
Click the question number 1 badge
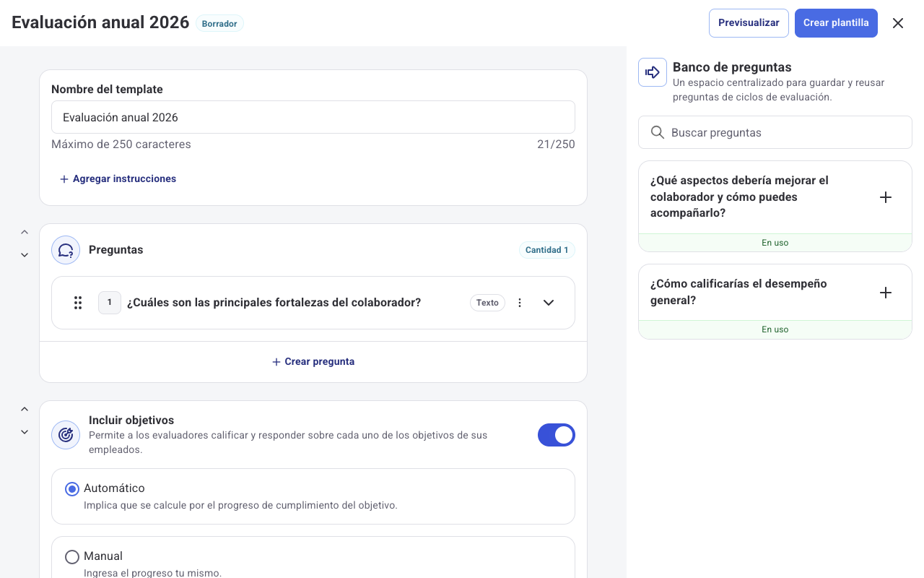[110, 303]
